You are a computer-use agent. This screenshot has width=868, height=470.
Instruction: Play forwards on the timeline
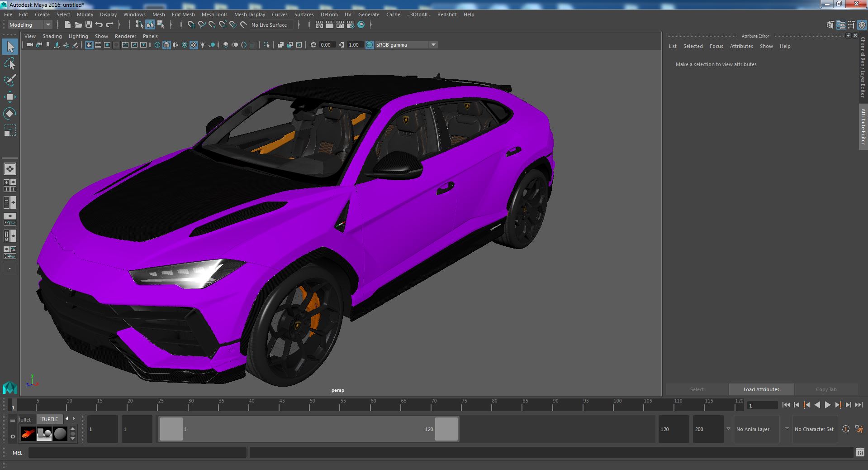[827, 405]
